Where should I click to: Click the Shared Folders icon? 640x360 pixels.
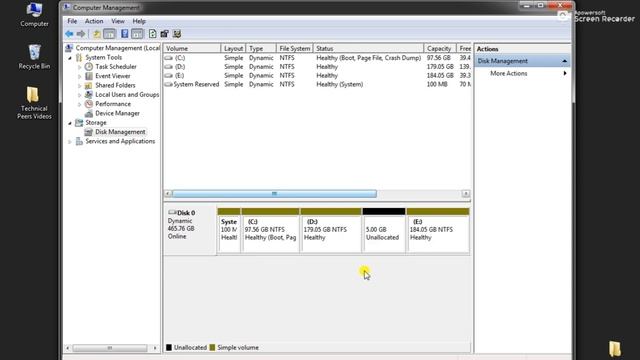pyautogui.click(x=89, y=85)
